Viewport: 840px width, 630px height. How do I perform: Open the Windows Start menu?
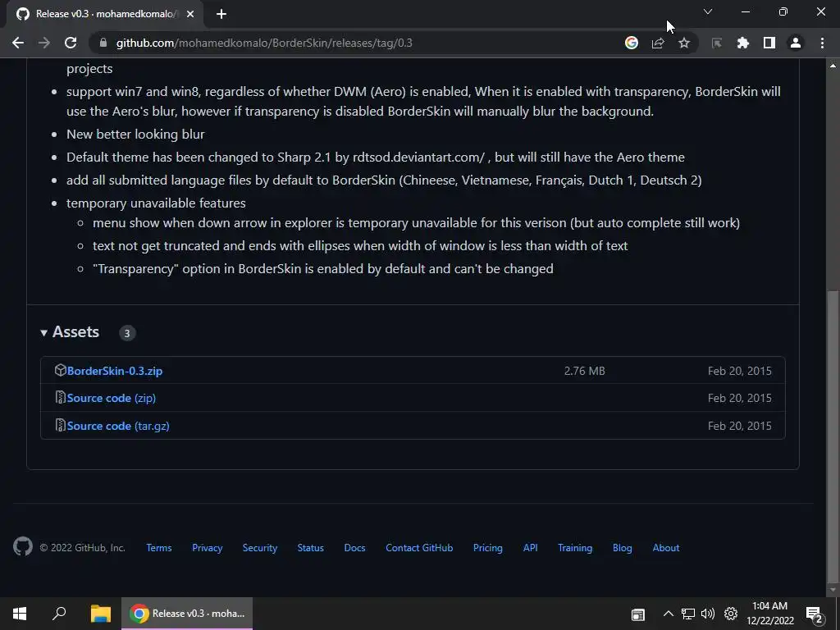pyautogui.click(x=20, y=614)
